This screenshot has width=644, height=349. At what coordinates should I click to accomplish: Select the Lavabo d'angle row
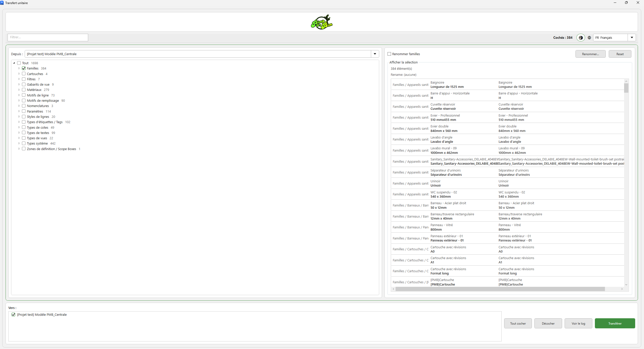pyautogui.click(x=507, y=139)
